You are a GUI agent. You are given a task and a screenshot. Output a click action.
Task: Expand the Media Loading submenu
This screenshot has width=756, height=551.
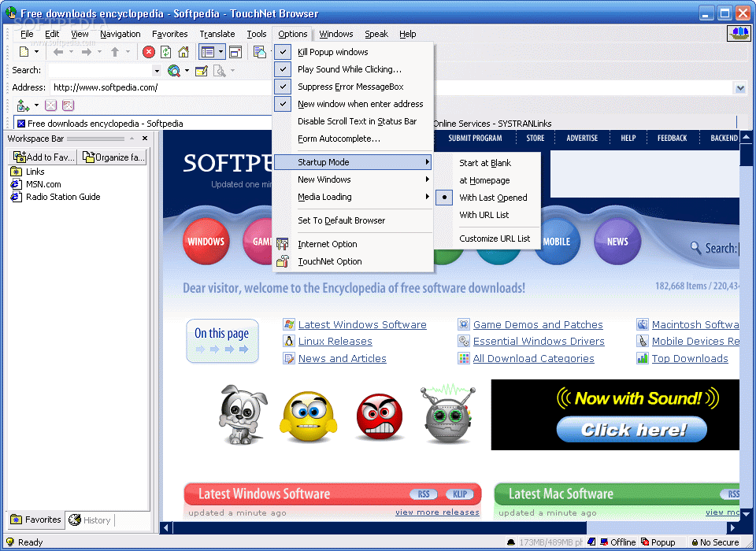[354, 197]
